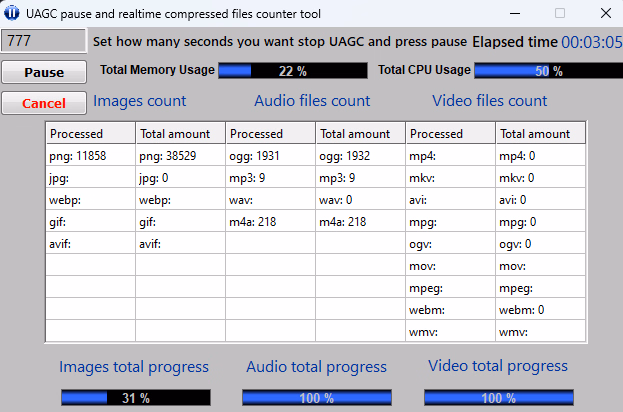Click the Total Memory Usage progress bar
The image size is (623, 412).
click(x=293, y=71)
